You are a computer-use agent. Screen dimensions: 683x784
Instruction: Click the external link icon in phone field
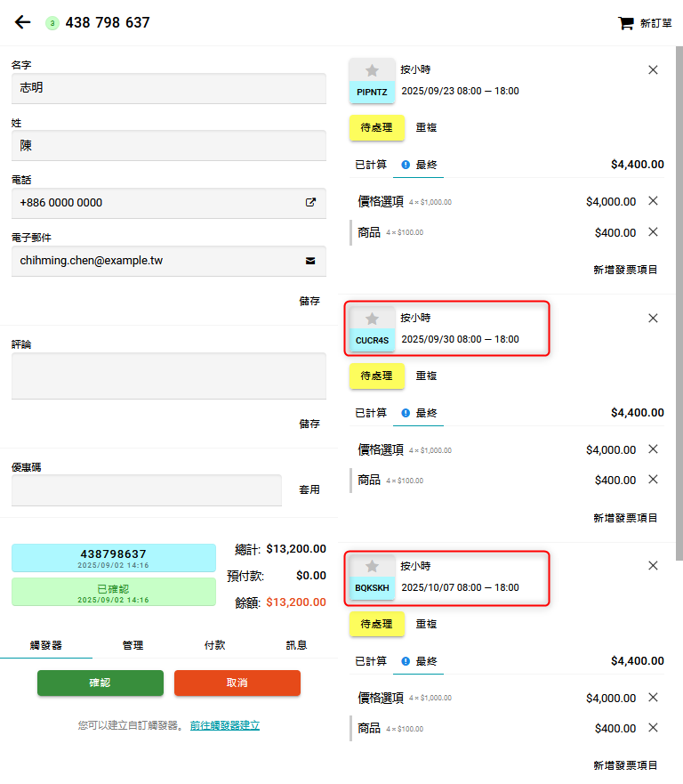click(x=310, y=203)
